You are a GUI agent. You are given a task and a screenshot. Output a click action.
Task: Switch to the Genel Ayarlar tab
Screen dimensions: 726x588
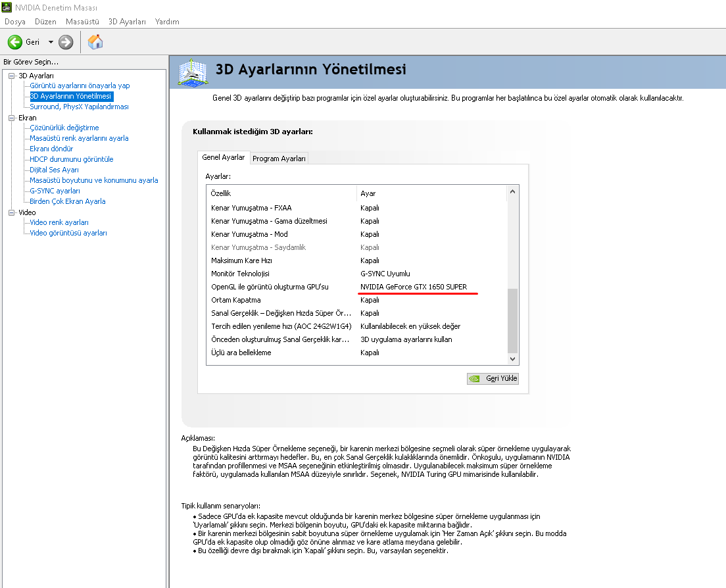[224, 157]
